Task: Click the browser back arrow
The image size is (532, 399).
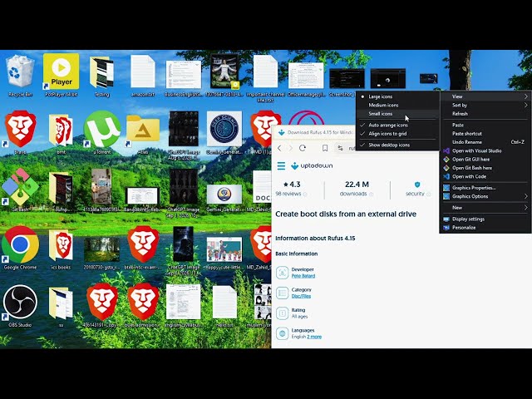Action: pyautogui.click(x=279, y=148)
